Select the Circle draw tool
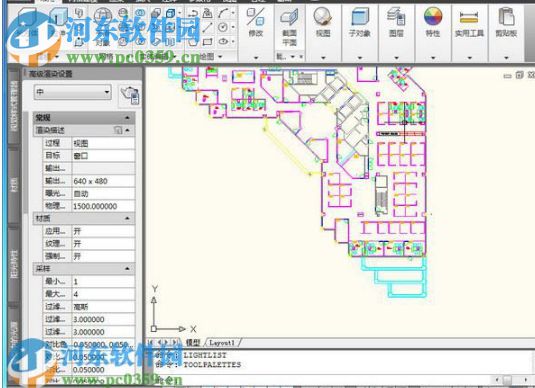Screen dimensions: 535x388 coord(223,27)
